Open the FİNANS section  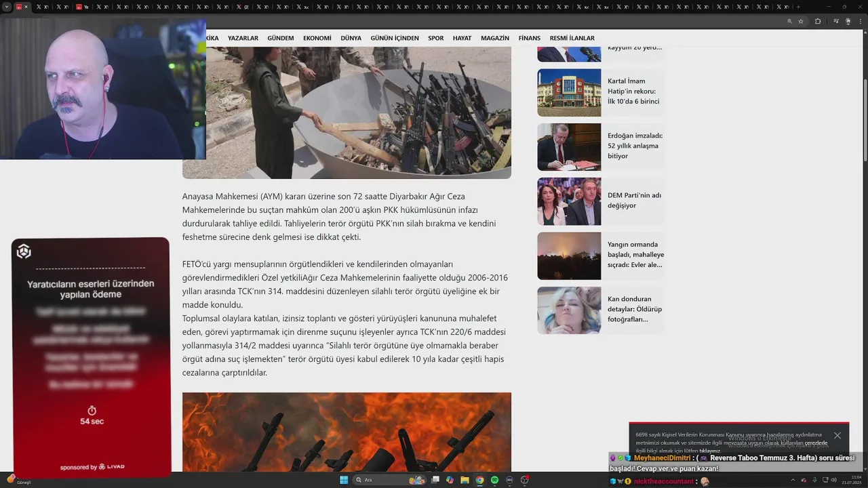coord(530,38)
